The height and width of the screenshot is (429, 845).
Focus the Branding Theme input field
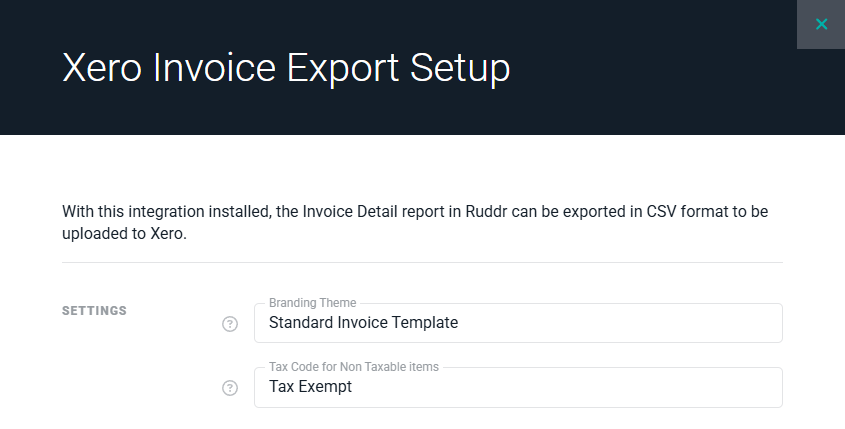[x=518, y=323]
